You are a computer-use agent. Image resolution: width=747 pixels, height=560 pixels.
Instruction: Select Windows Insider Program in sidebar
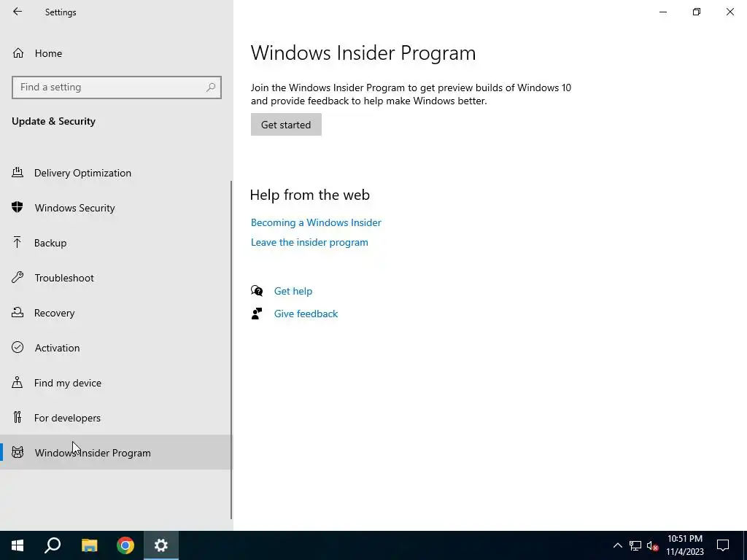(x=116, y=452)
